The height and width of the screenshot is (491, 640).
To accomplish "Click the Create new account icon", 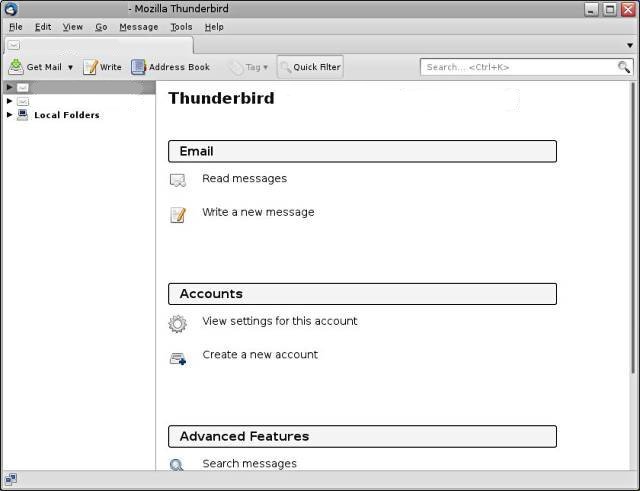I will coord(178,359).
